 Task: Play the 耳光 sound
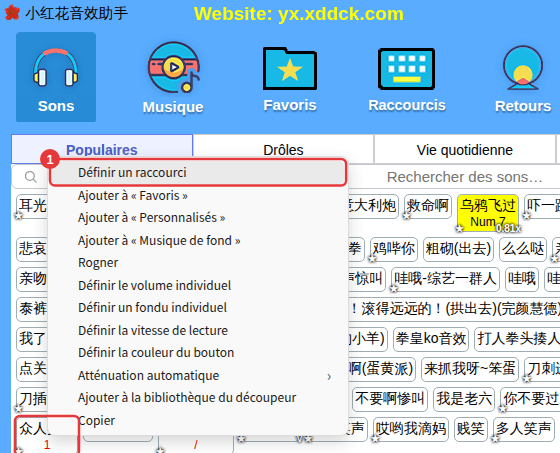[32, 206]
